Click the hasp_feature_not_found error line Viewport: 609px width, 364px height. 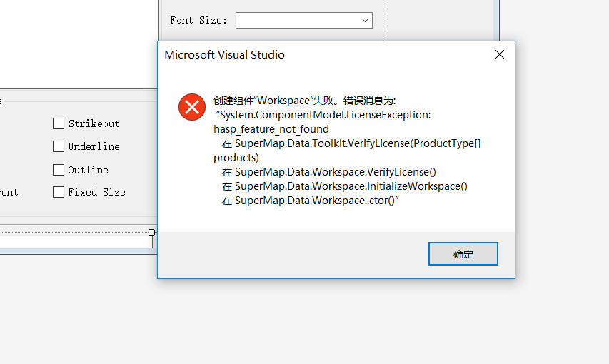click(271, 129)
